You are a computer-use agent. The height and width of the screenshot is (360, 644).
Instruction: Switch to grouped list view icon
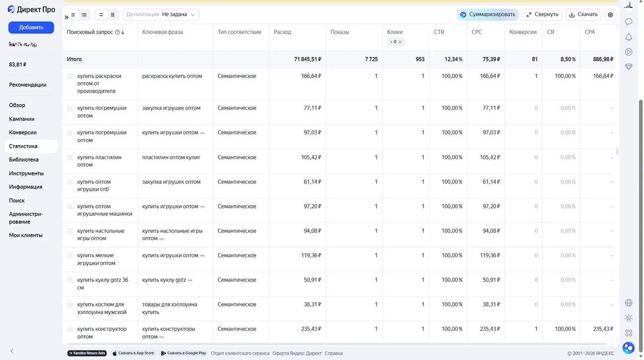(84, 15)
